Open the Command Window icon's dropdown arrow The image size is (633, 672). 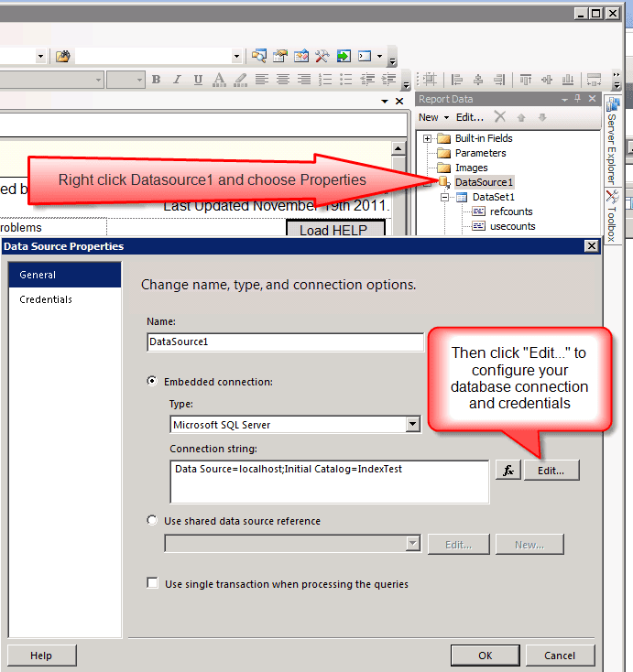379,56
